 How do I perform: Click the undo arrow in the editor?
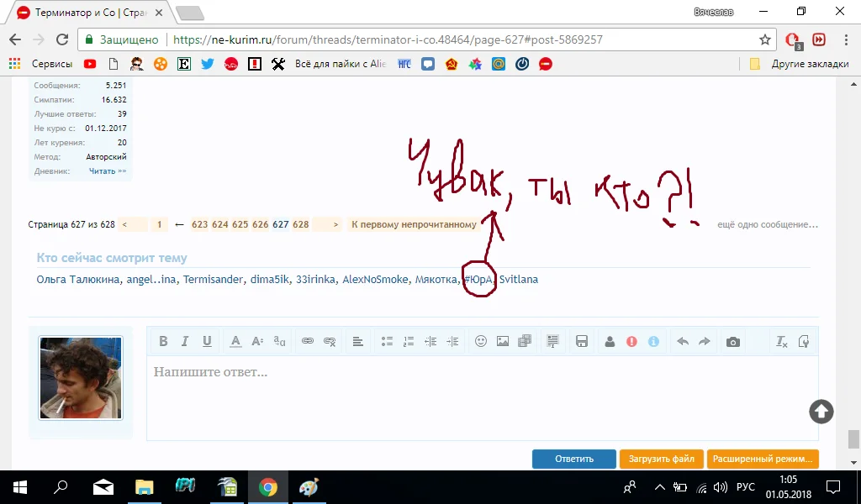tap(682, 341)
